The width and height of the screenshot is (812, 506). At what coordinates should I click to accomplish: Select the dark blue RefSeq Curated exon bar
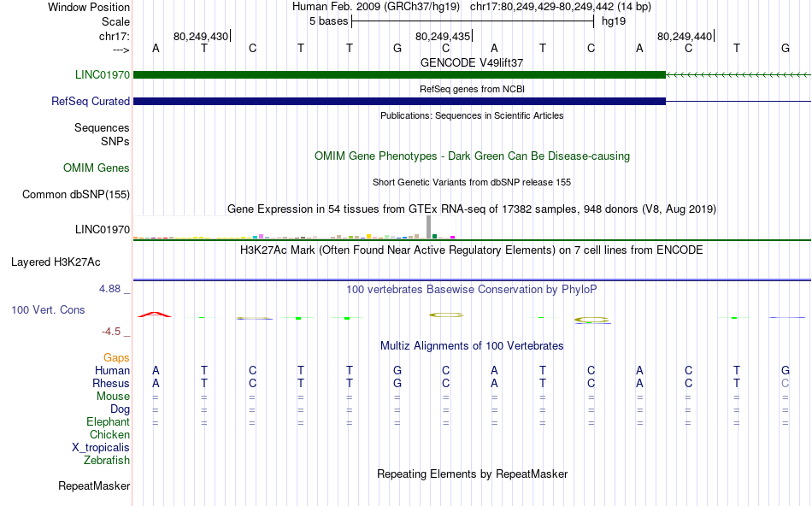coord(399,101)
